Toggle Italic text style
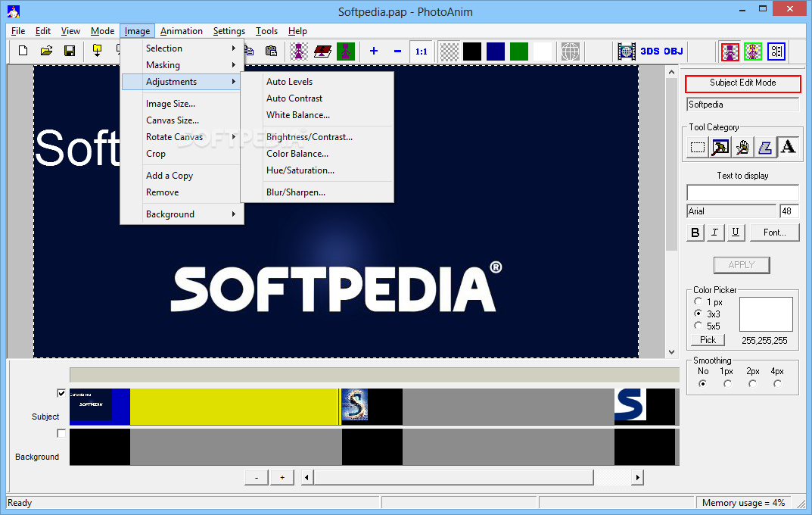The height and width of the screenshot is (515, 812). [714, 233]
